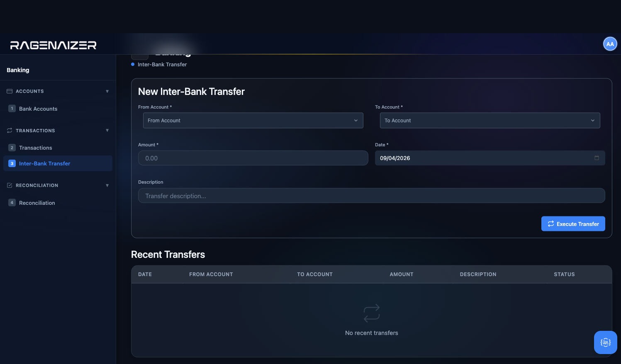The image size is (621, 364).
Task: Click the Transactions arrows icon in sidebar
Action: 10,131
